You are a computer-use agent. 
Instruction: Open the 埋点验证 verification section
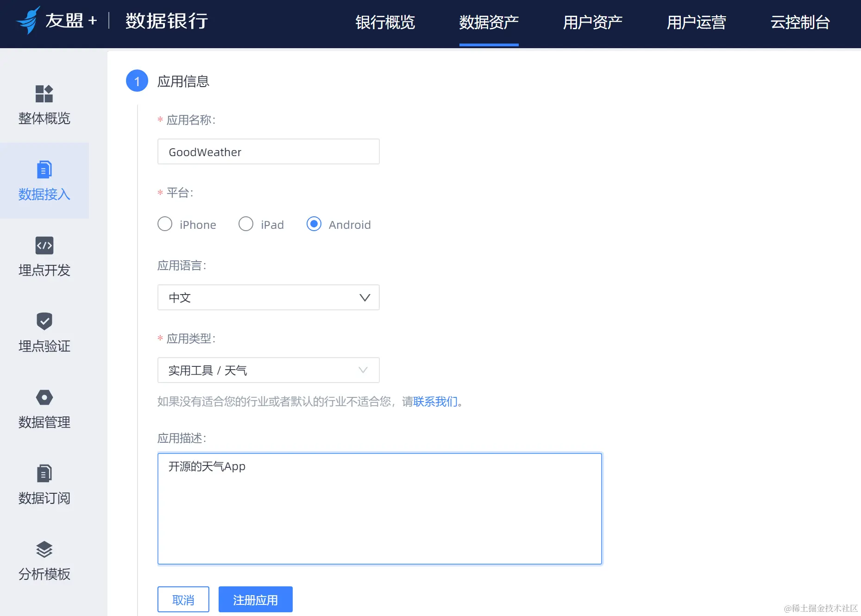(44, 333)
